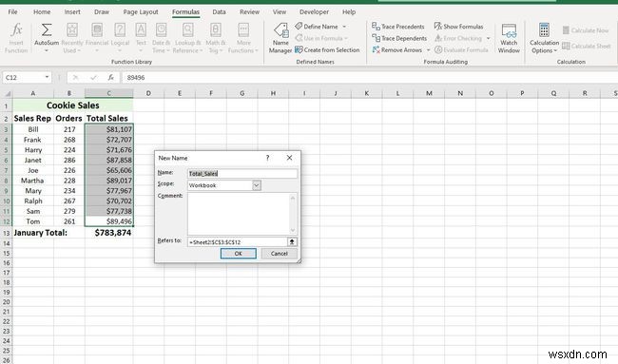Select the Orders header cell
This screenshot has width=618, height=364.
pos(69,118)
